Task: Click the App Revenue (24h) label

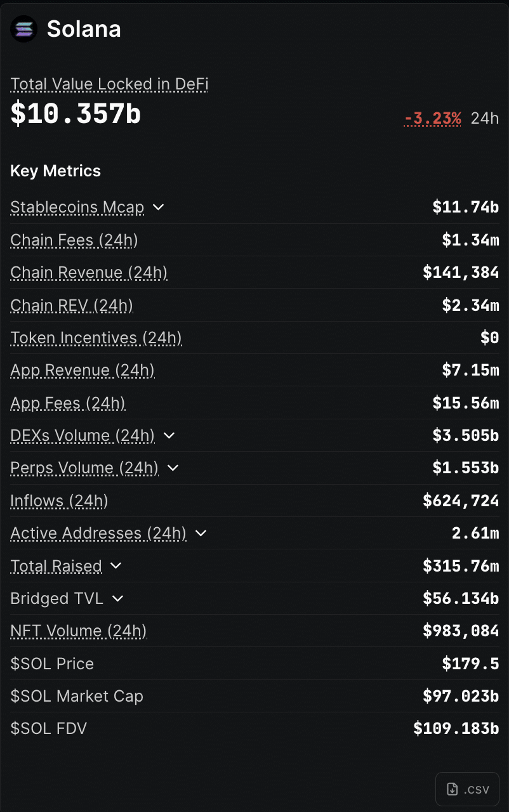Action: [83, 370]
